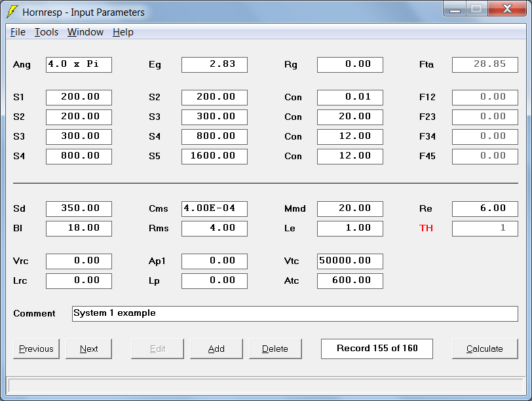Click the Record 155 of 160 box
This screenshot has width=532, height=401.
377,349
